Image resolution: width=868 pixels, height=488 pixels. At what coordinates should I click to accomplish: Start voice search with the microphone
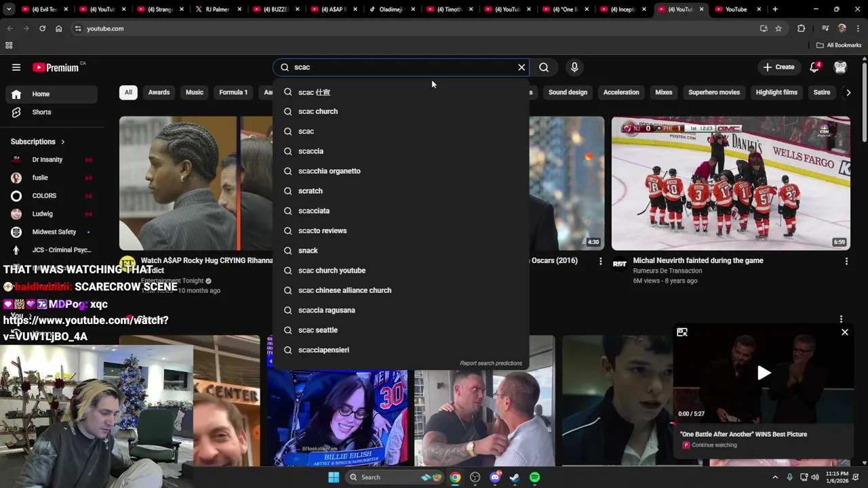[x=574, y=67]
